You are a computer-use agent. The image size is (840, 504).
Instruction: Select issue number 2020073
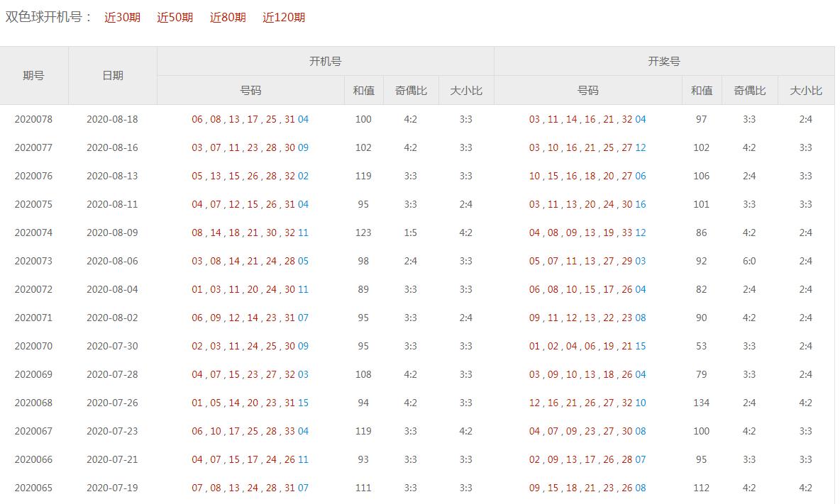click(33, 261)
